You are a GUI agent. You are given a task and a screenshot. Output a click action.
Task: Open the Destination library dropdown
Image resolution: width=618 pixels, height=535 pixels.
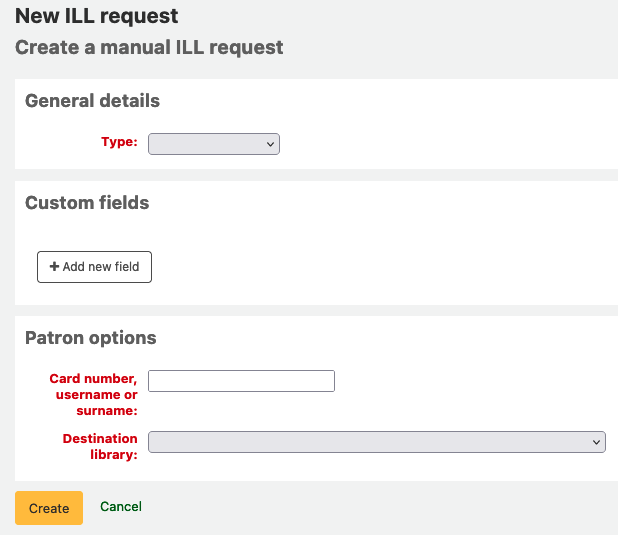point(376,442)
